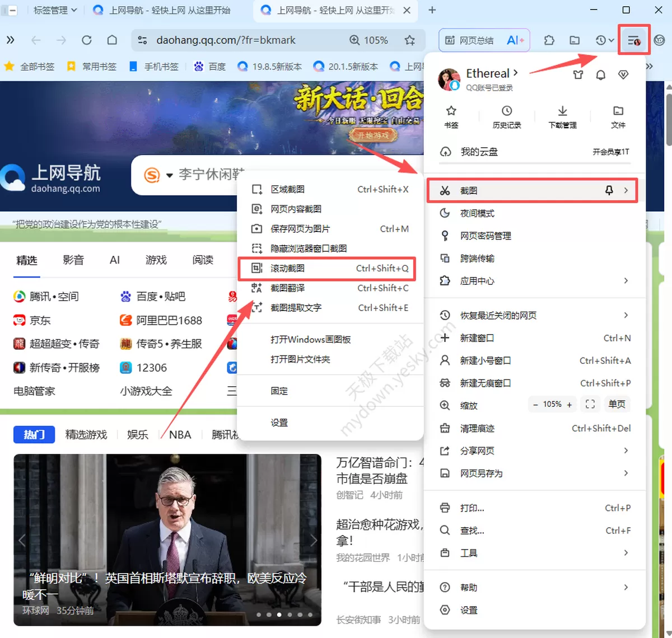Open 网页密码管理
The width and height of the screenshot is (672, 638).
click(x=535, y=236)
